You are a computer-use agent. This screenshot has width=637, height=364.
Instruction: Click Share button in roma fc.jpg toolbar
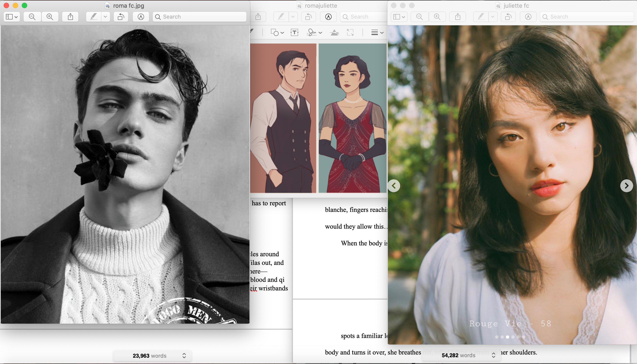tap(70, 17)
